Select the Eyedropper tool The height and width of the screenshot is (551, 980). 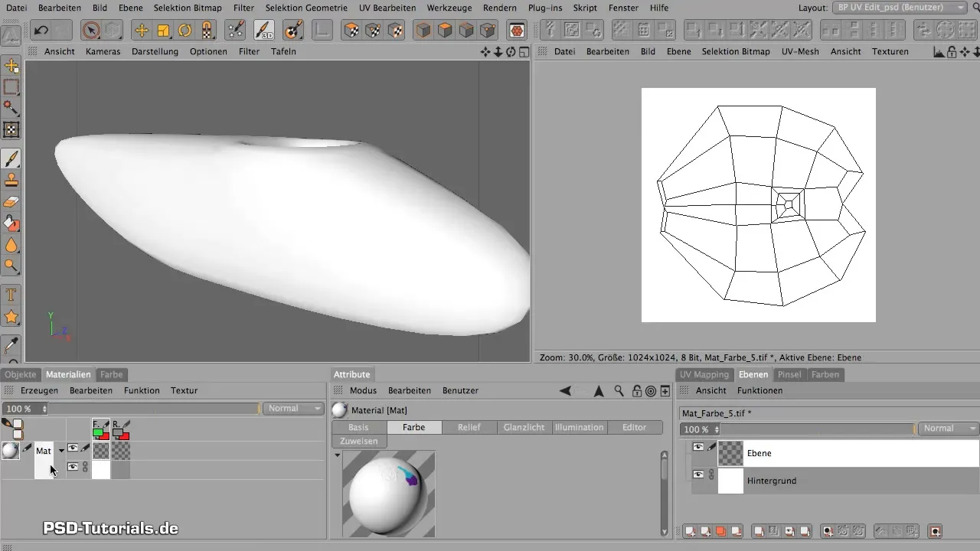pyautogui.click(x=11, y=344)
